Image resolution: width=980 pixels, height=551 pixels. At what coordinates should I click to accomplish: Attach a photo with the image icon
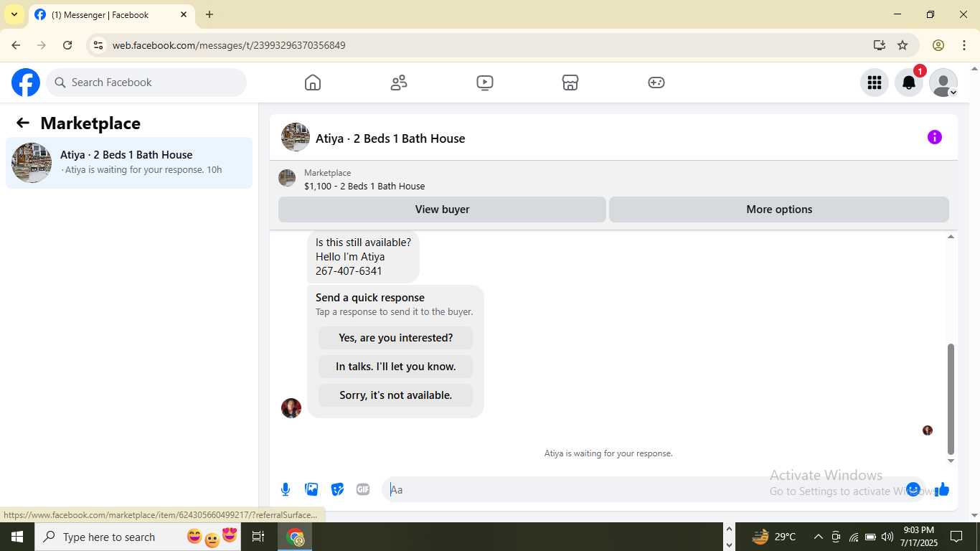pyautogui.click(x=311, y=489)
